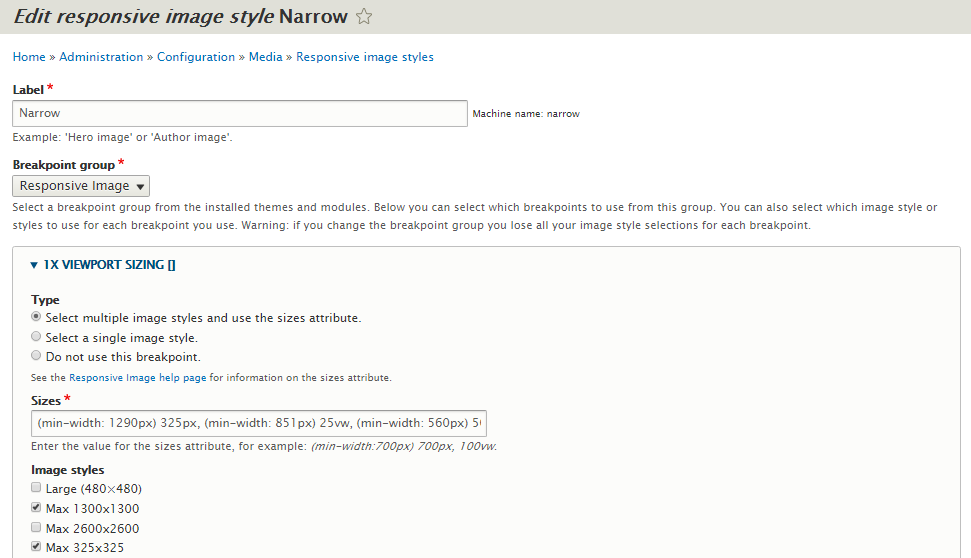Click the sizes attribute example hint text

pyautogui.click(x=264, y=447)
